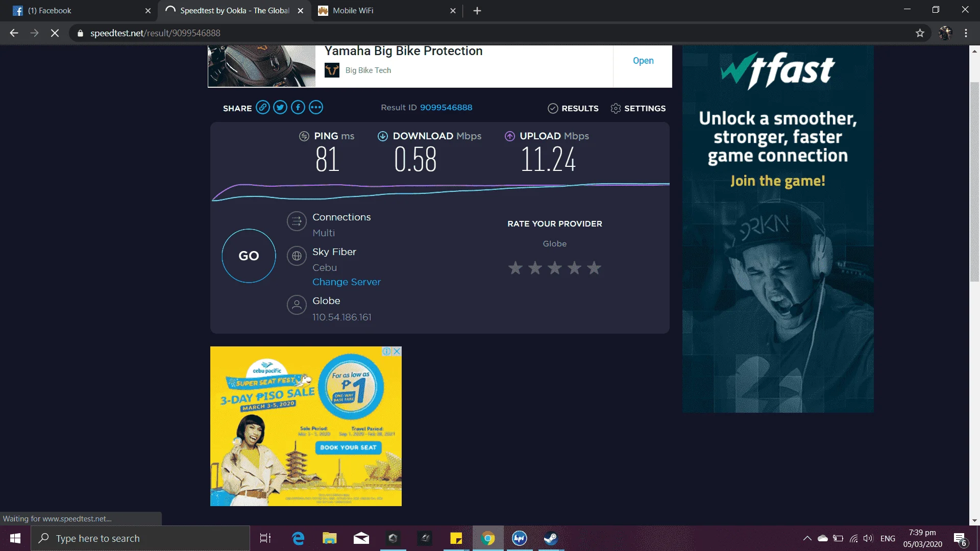Close the Facebook tab
980x551 pixels.
(x=148, y=11)
